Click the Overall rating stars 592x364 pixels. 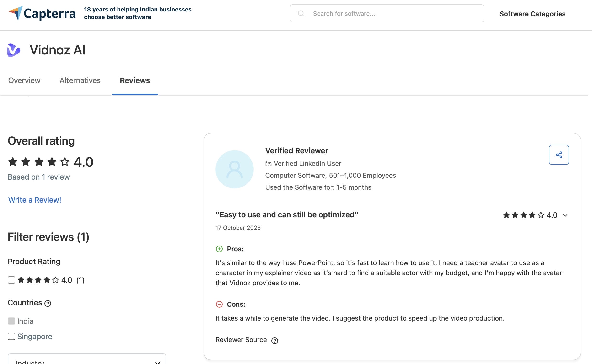tap(38, 162)
